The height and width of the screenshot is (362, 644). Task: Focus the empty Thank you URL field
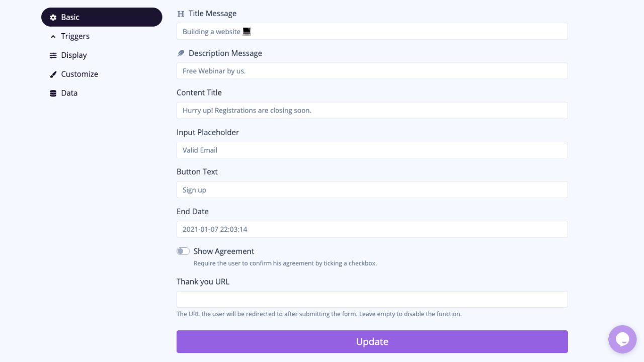tap(372, 299)
